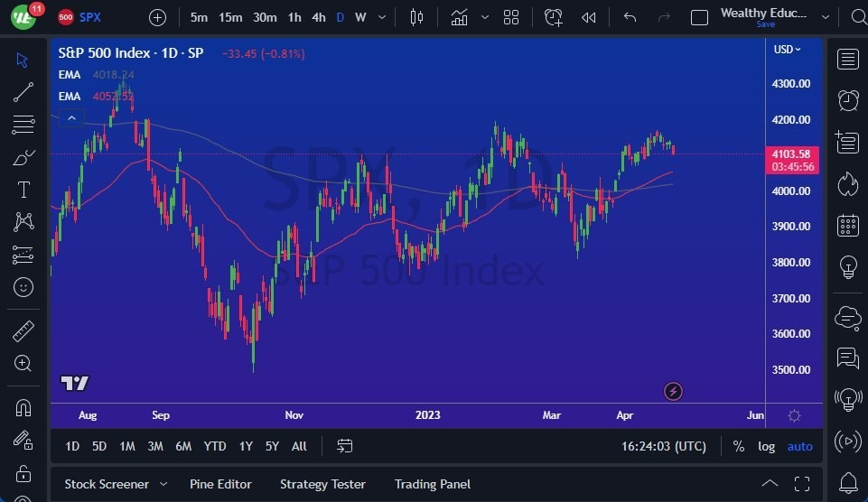Open the hotlists flame panel
Viewport: 868px width, 502px height.
[848, 184]
